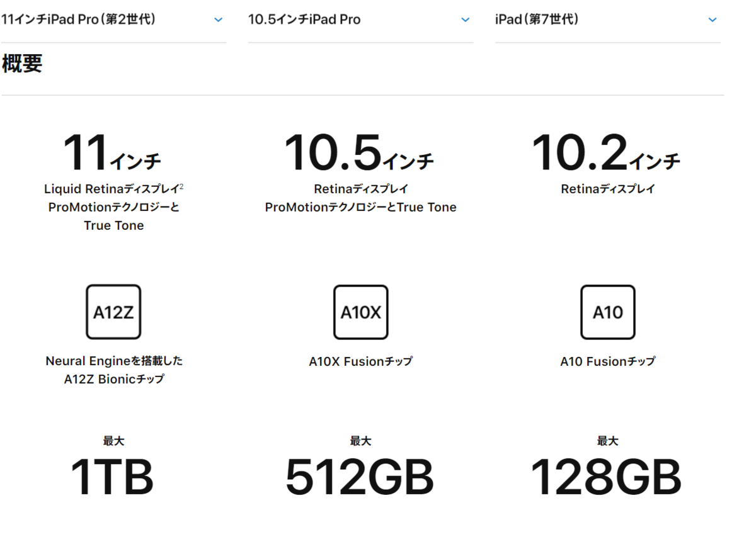Click the 1TB storage value
The height and width of the screenshot is (549, 756).
point(112,477)
